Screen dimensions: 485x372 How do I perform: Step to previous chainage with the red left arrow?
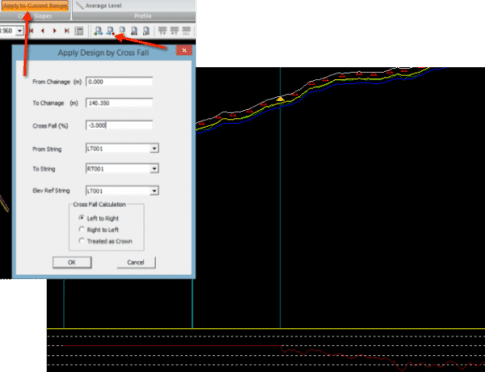point(43,31)
